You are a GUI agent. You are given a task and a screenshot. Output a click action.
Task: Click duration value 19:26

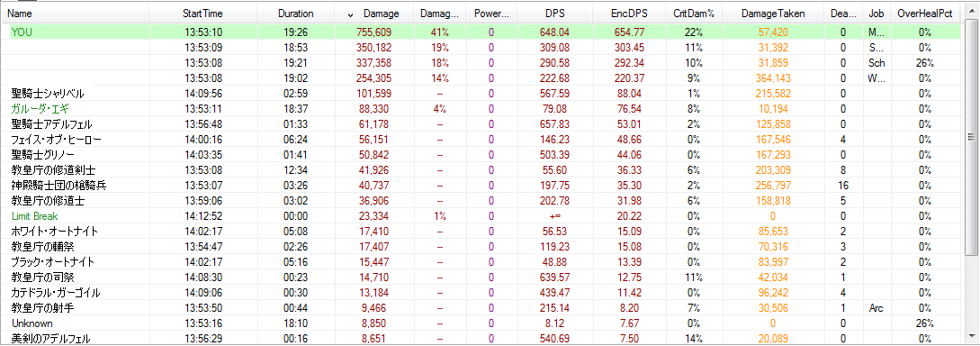coord(296,32)
